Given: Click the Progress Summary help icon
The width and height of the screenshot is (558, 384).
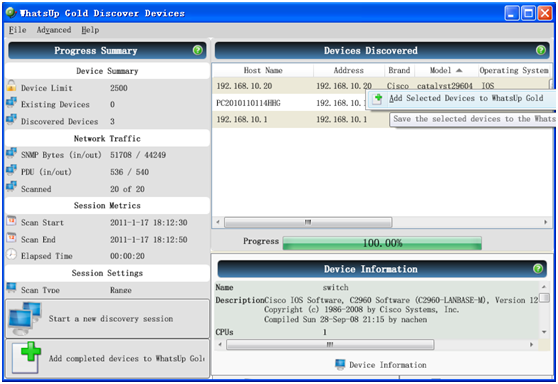Looking at the screenshot, I should 198,50.
